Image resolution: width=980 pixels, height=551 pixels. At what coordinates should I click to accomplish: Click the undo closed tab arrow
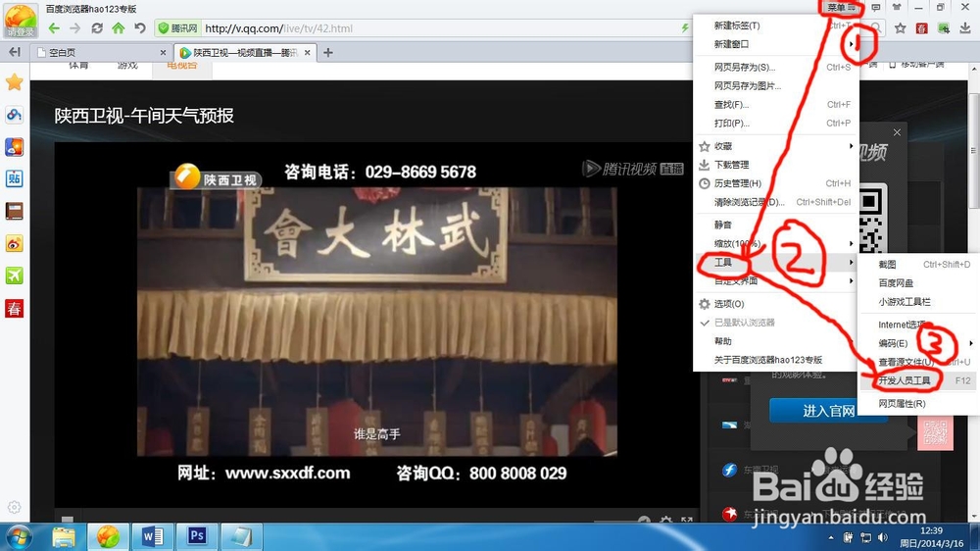click(140, 28)
